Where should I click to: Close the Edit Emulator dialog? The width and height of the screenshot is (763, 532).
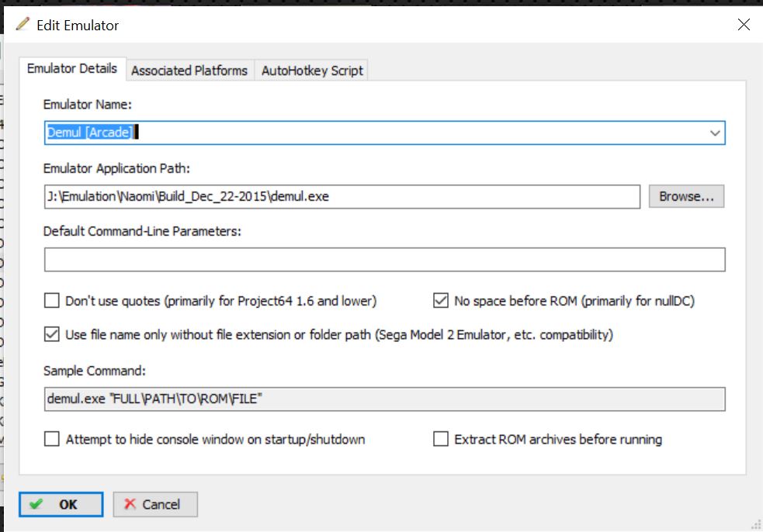[744, 25]
